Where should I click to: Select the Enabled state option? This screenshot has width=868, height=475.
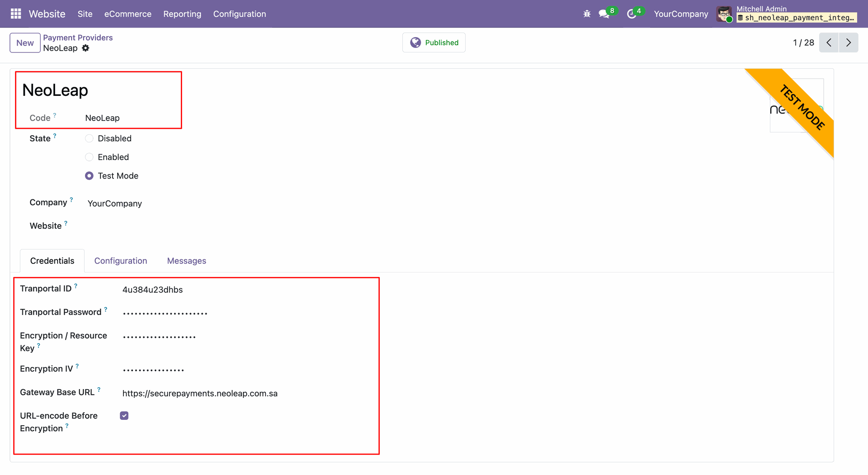coord(90,157)
